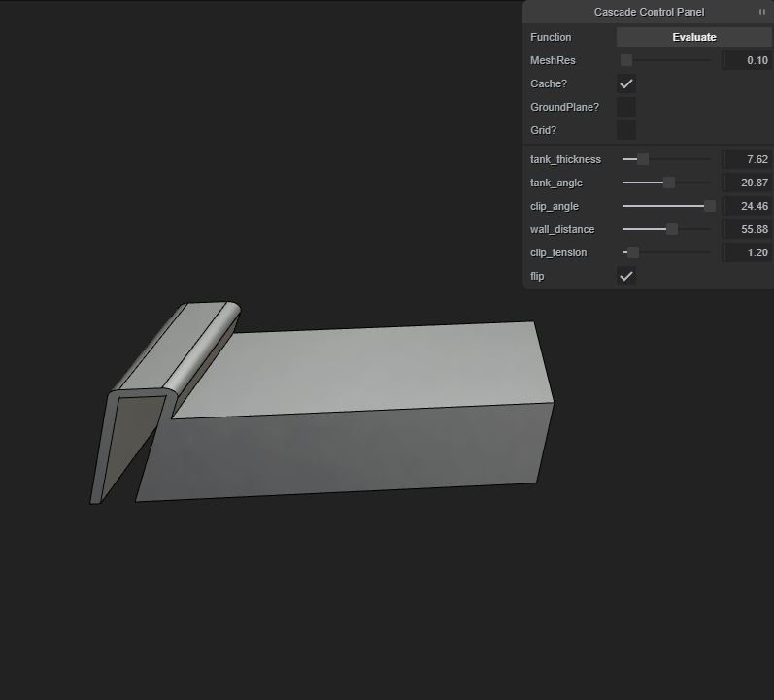
Task: Click the clip_tension slider handle
Action: pyautogui.click(x=633, y=252)
